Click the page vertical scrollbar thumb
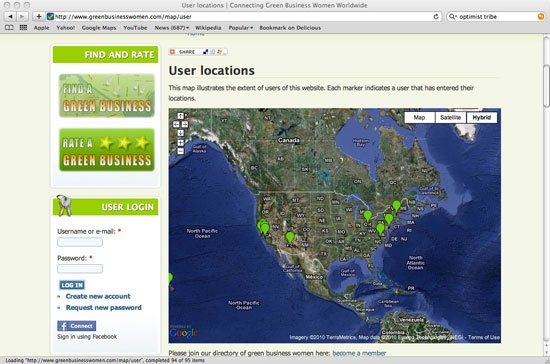The image size is (550, 364). coord(546,86)
